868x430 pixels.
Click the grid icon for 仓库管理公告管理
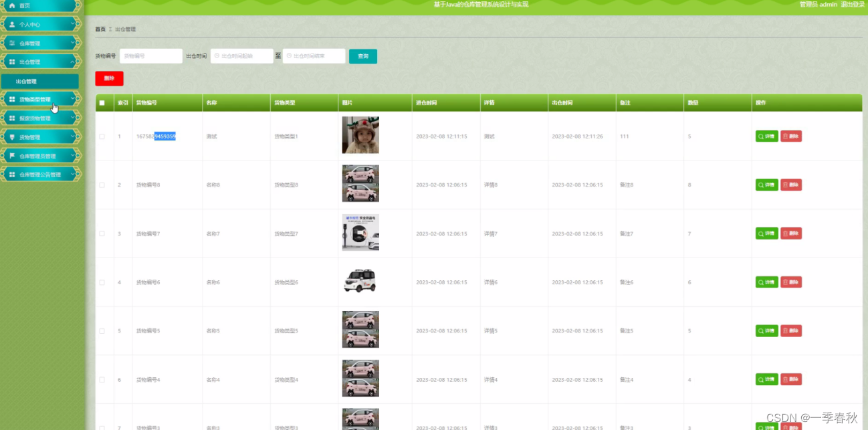(11, 175)
